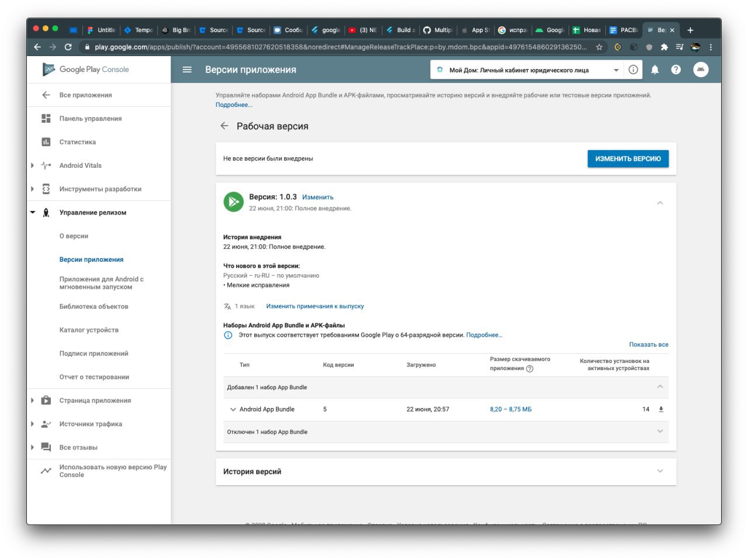This screenshot has height=560, width=748.
Task: Click Изменить link next to version 1.0.3
Action: coord(318,198)
